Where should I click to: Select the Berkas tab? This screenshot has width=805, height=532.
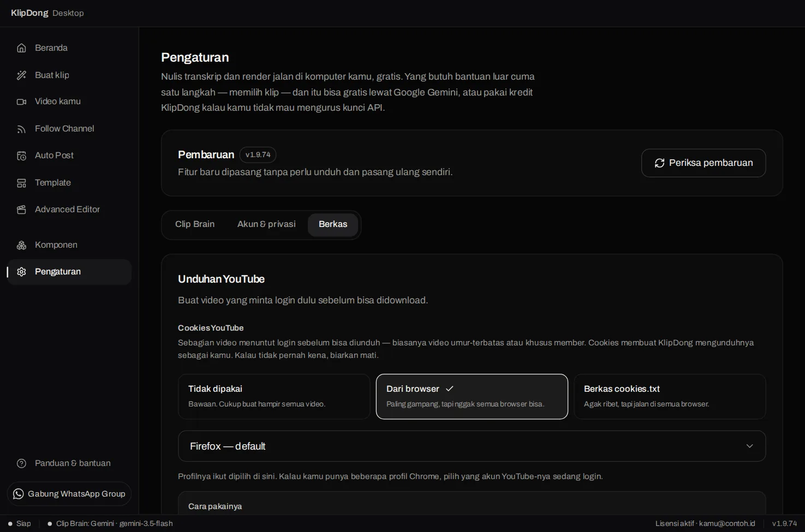333,224
